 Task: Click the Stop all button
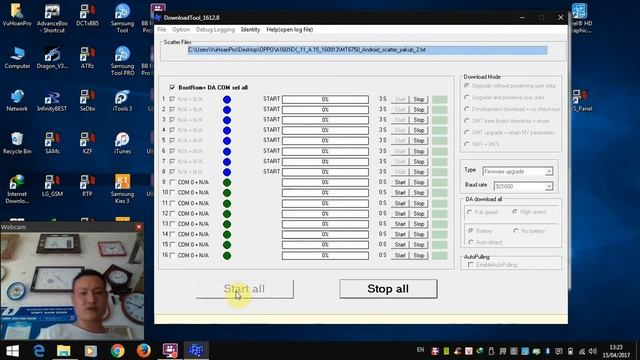click(388, 289)
